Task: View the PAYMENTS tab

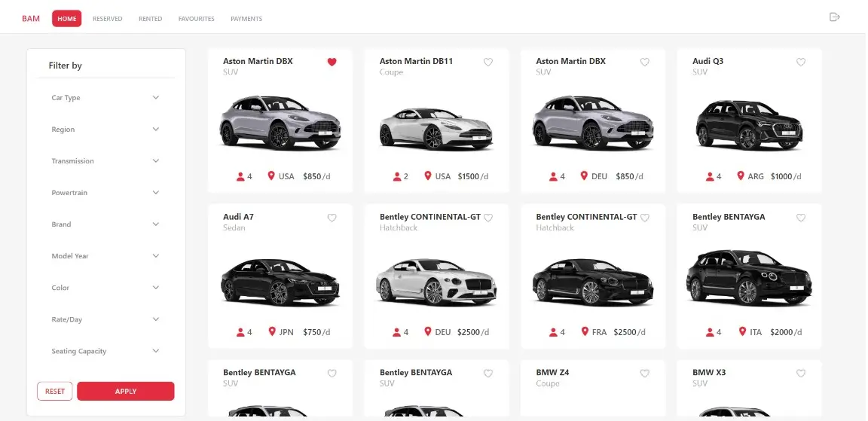Action: pos(246,19)
